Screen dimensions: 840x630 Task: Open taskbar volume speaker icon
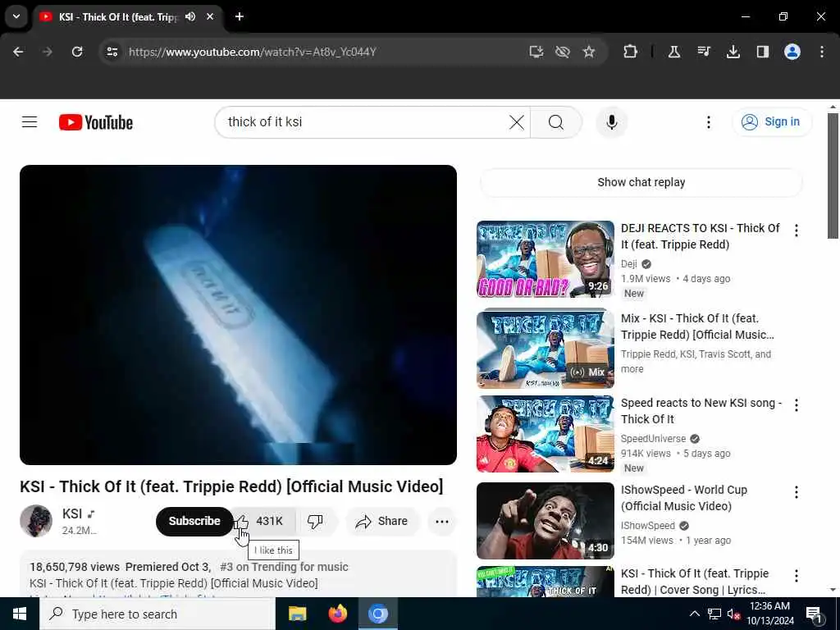pyautogui.click(x=733, y=614)
